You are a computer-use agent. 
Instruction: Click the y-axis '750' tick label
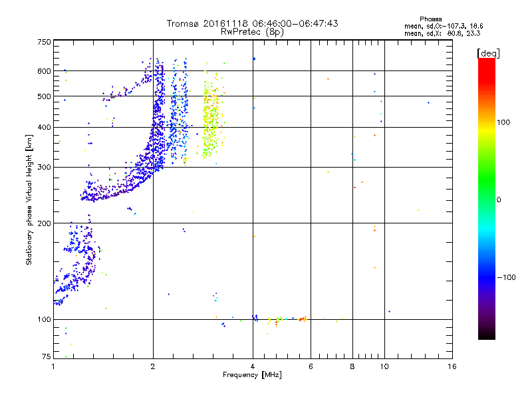[44, 42]
